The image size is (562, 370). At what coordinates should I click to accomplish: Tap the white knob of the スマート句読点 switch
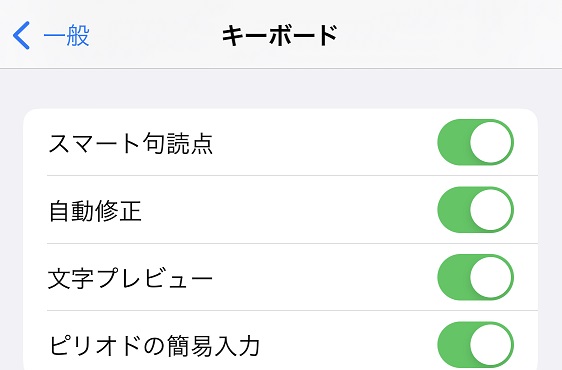[491, 142]
